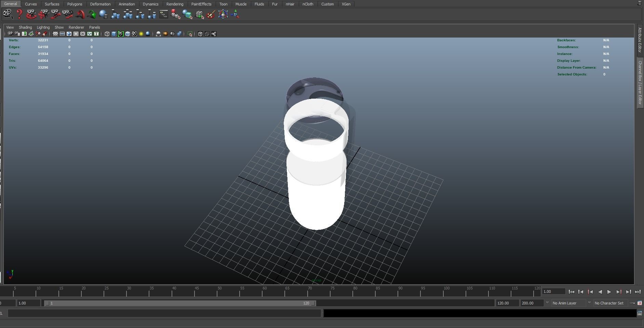Screen dimensions: 644x328
Task: Open the Lighting panel menu
Action: coord(43,27)
